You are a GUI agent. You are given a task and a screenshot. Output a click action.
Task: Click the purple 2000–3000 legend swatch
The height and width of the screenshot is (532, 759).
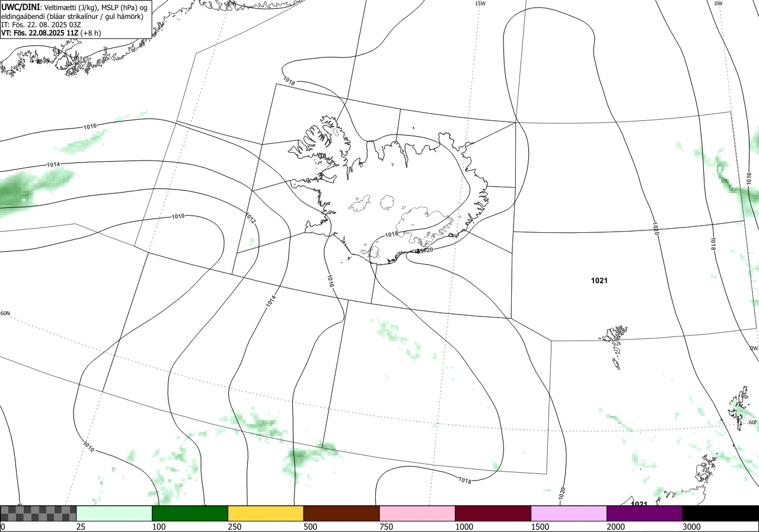click(645, 513)
